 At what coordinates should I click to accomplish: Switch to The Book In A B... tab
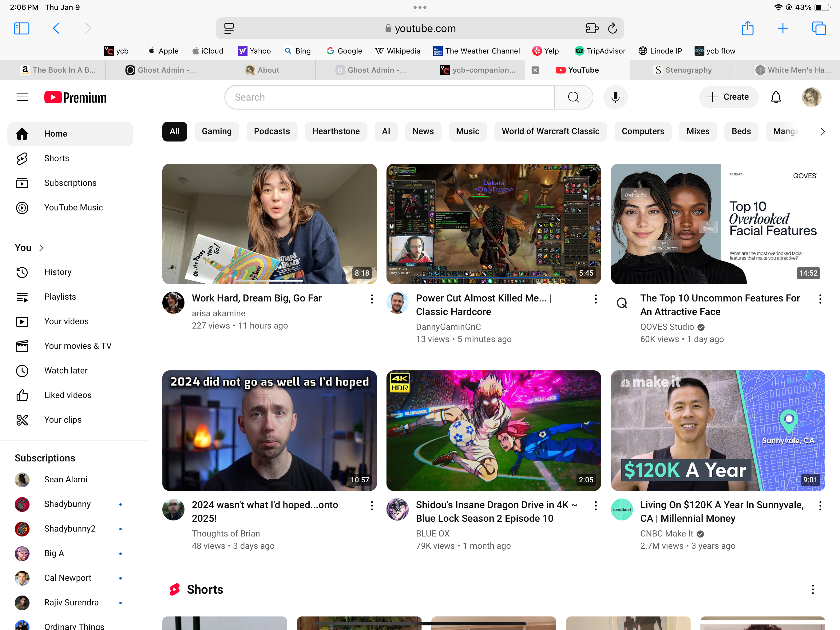pos(53,70)
